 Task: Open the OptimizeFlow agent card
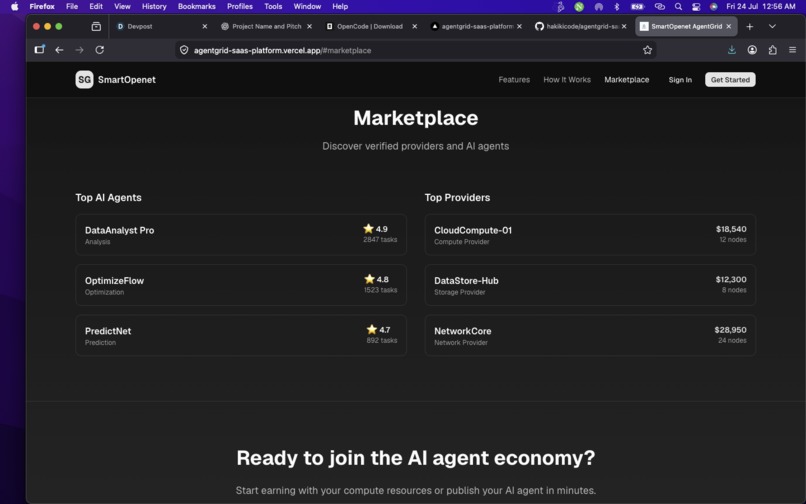[241, 285]
